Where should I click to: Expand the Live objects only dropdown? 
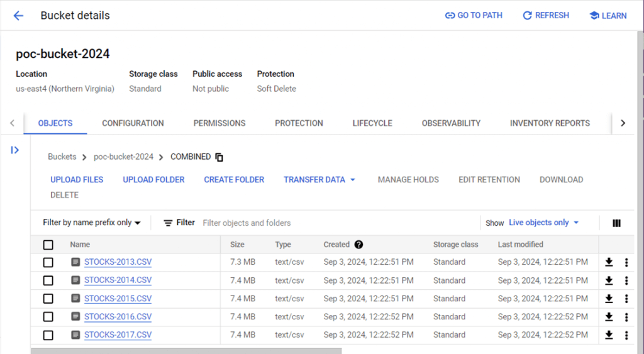point(543,223)
